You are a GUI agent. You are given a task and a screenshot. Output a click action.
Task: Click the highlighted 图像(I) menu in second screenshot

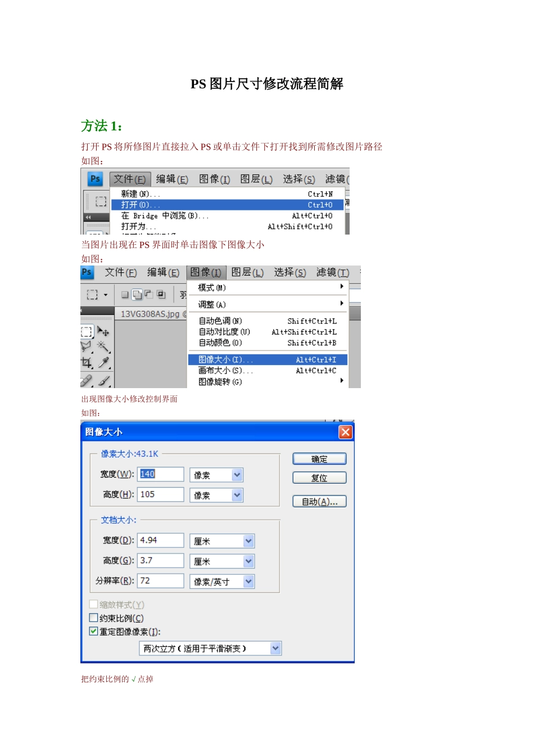point(206,273)
